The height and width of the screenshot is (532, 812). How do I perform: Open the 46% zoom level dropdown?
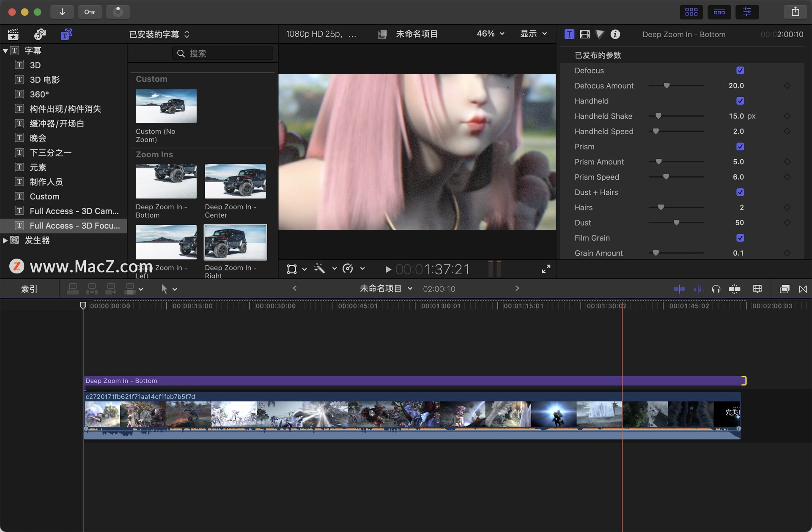[x=490, y=34]
